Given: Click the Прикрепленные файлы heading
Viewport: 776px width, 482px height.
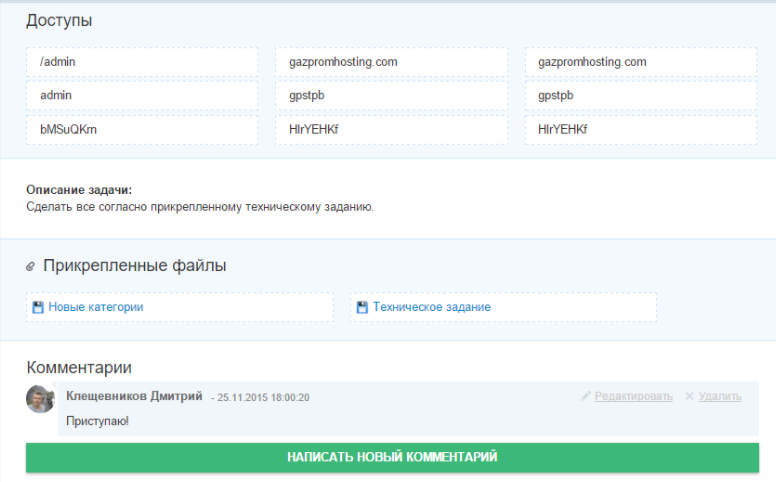Looking at the screenshot, I should tap(135, 266).
